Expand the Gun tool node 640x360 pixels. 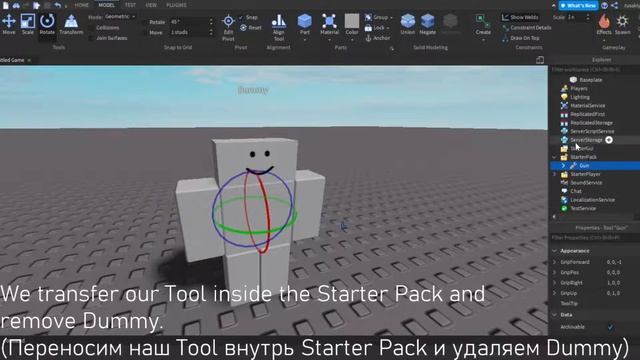pos(563,166)
